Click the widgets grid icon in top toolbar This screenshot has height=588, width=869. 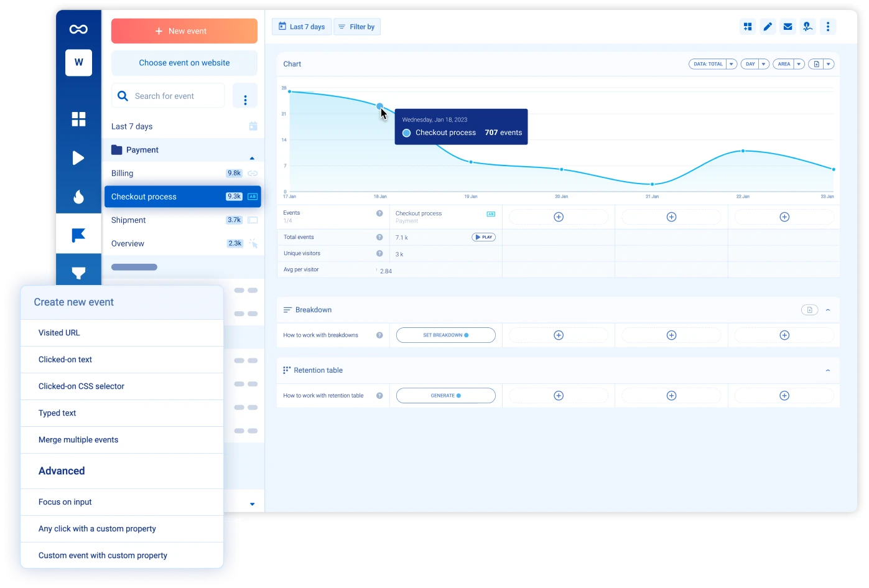coord(748,27)
